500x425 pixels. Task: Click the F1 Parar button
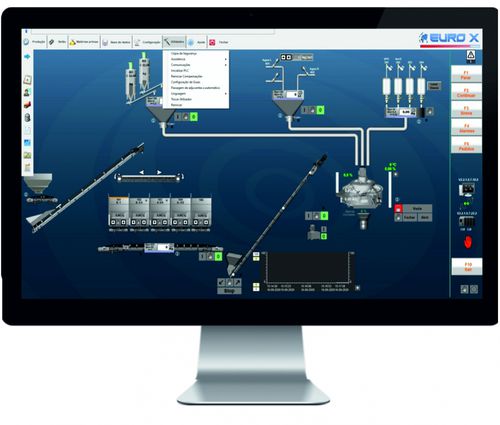tap(466, 75)
